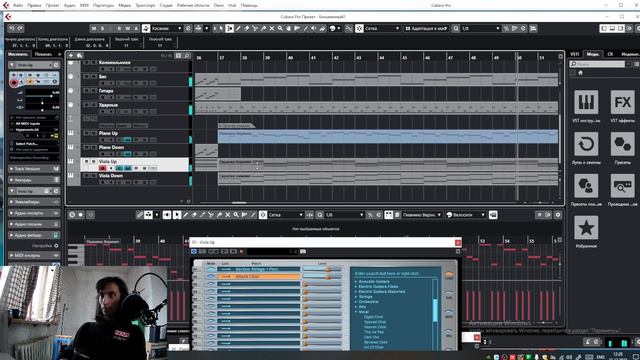The height and width of the screenshot is (360, 640).
Task: Click the Home icon in the media rack
Action: pos(580,73)
